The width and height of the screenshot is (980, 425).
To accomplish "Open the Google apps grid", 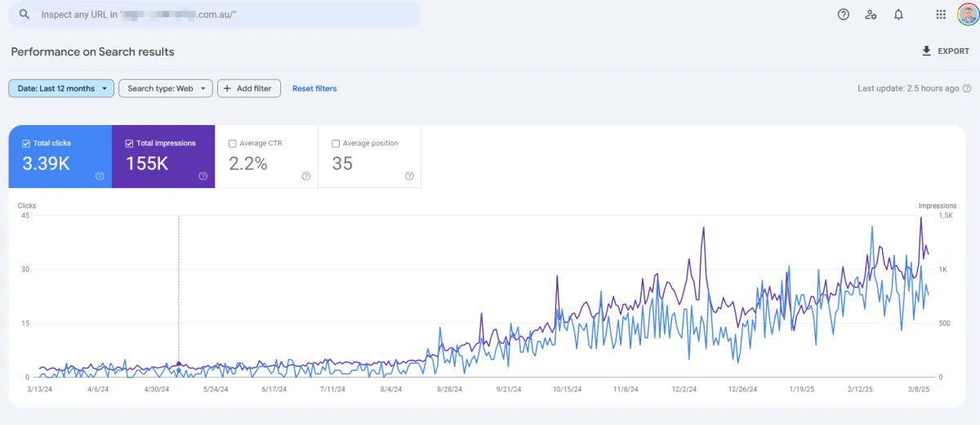I will tap(941, 15).
